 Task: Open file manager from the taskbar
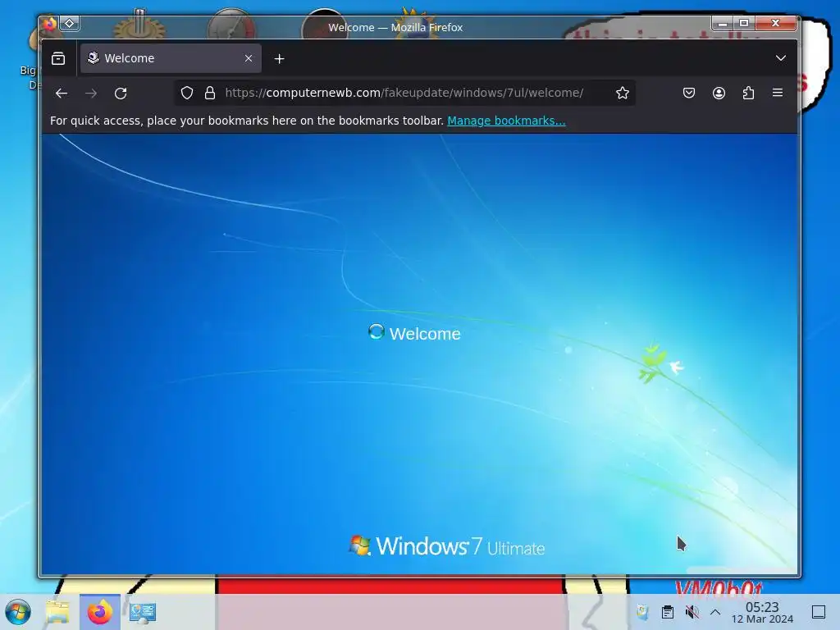point(57,612)
